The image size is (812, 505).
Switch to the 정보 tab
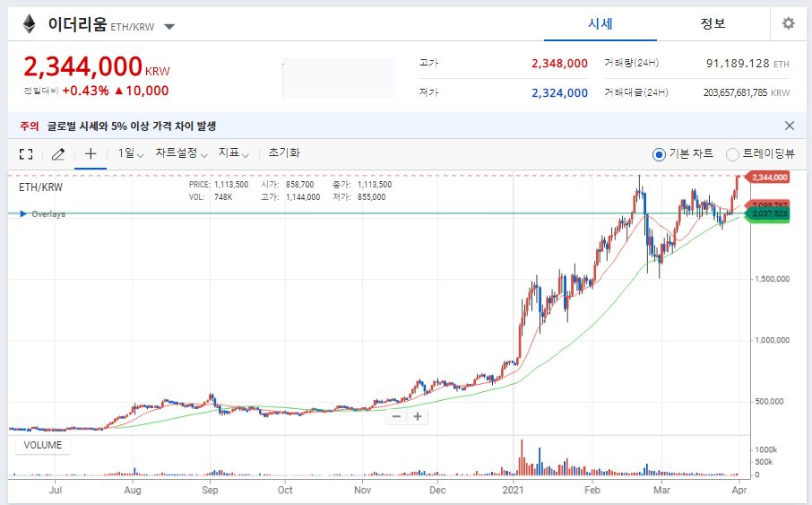point(713,24)
